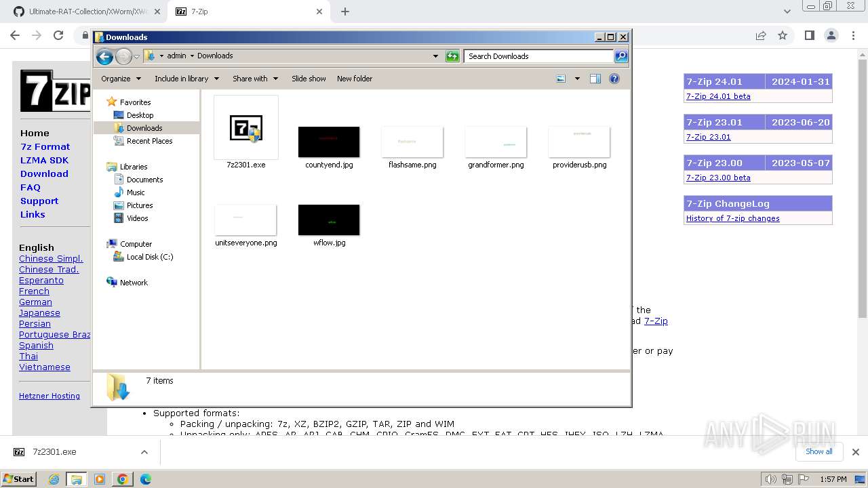Click Slide show in toolbar

click(x=309, y=79)
